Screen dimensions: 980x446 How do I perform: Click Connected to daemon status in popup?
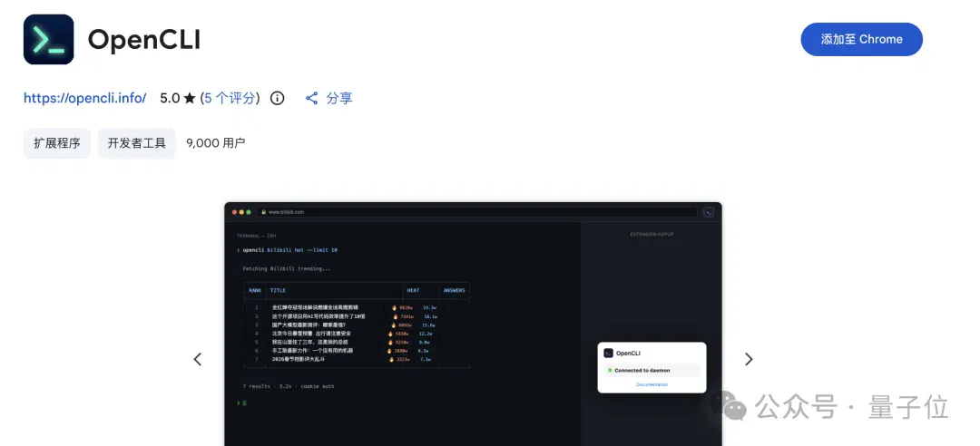tap(652, 371)
